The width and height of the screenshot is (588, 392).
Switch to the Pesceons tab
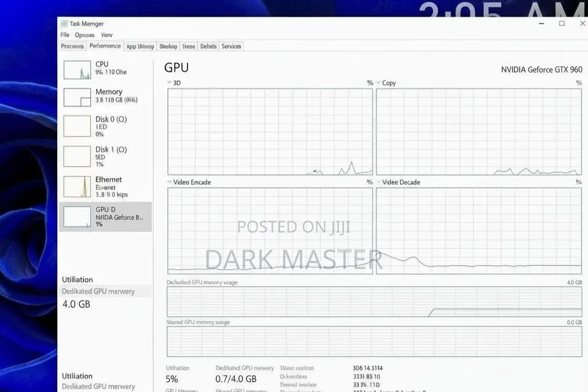point(72,46)
